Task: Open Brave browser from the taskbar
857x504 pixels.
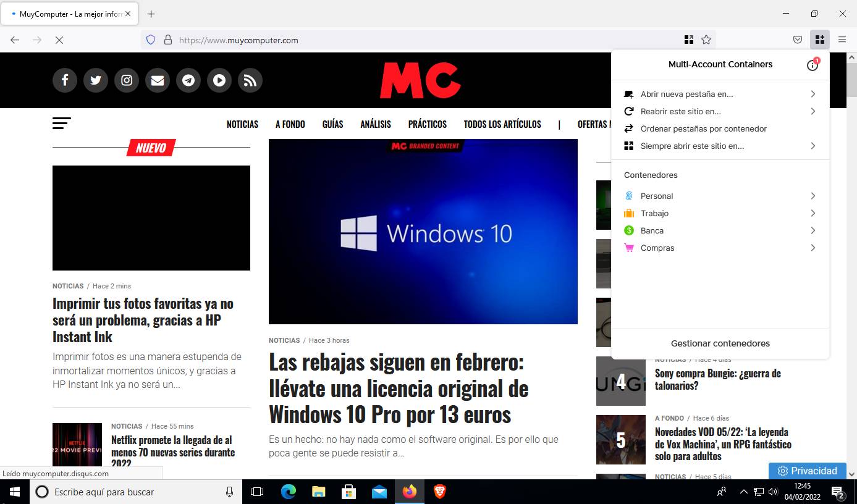Action: click(x=439, y=492)
